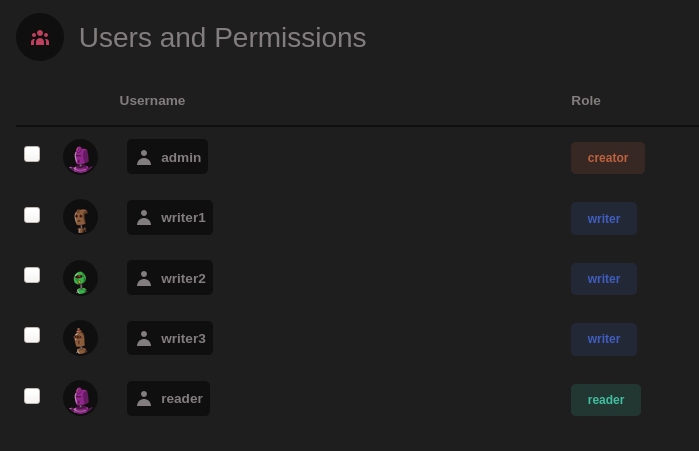Sort by the Username column header

click(152, 101)
